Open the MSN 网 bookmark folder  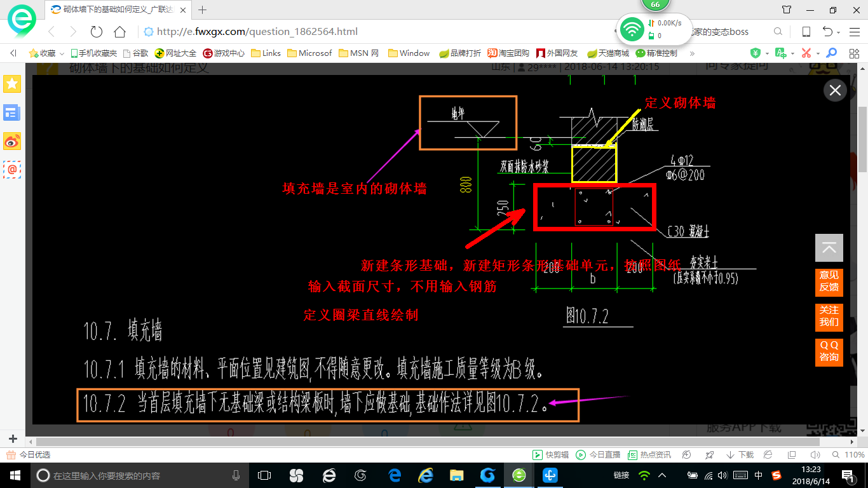pos(358,53)
